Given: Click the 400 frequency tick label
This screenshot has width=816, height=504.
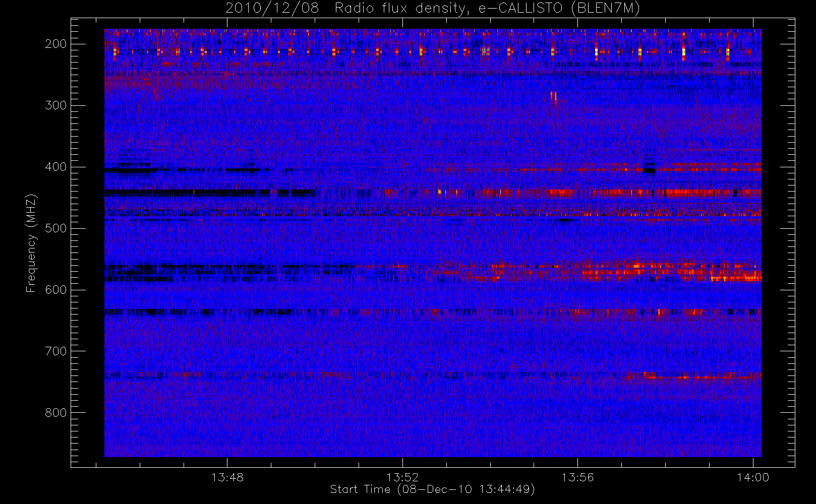Looking at the screenshot, I should pos(56,167).
